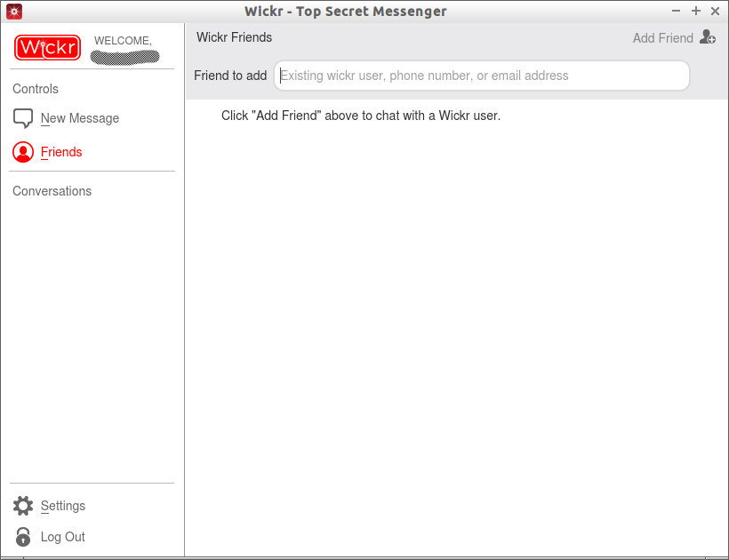Maximize the Wickr window with plus button
This screenshot has width=729, height=560.
click(695, 12)
